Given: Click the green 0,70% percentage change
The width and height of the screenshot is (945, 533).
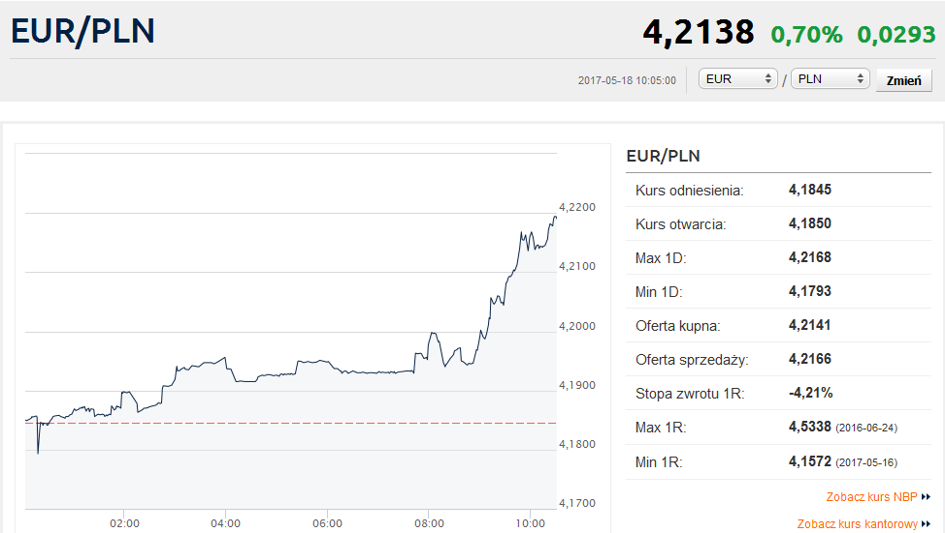Looking at the screenshot, I should [x=806, y=35].
